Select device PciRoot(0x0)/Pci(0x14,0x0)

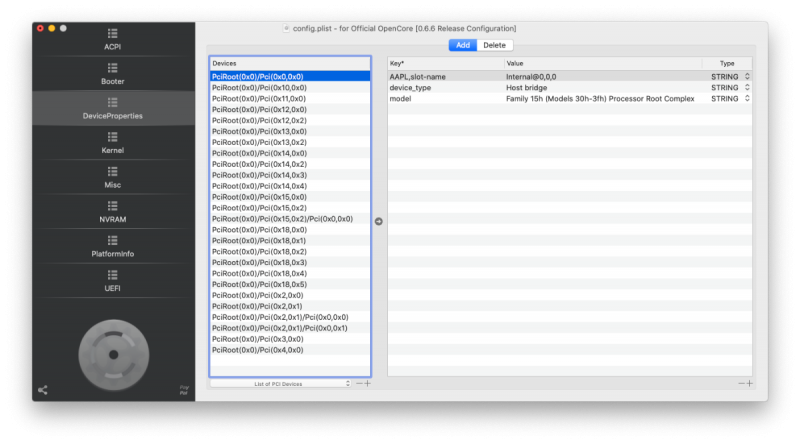[290, 153]
